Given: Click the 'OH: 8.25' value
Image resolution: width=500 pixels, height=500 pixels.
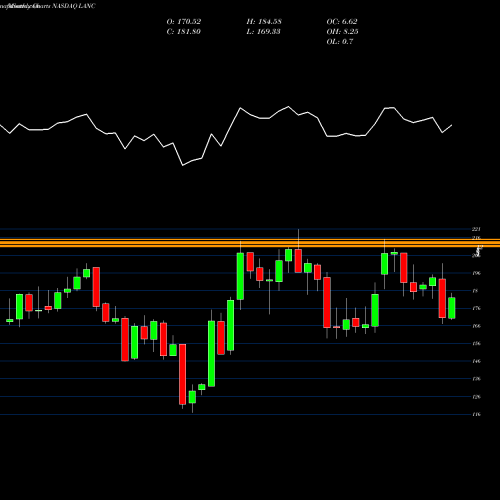Looking at the screenshot, I should click(x=342, y=32).
